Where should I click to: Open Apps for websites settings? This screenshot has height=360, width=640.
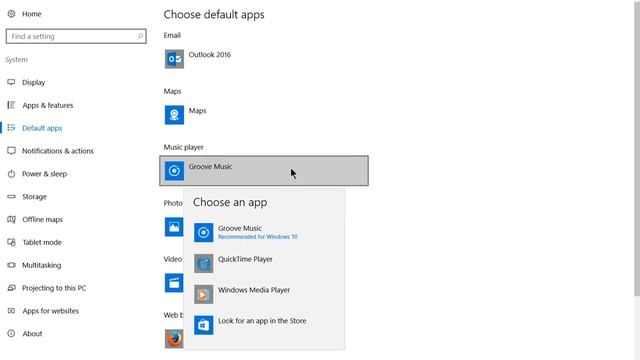[x=51, y=311]
